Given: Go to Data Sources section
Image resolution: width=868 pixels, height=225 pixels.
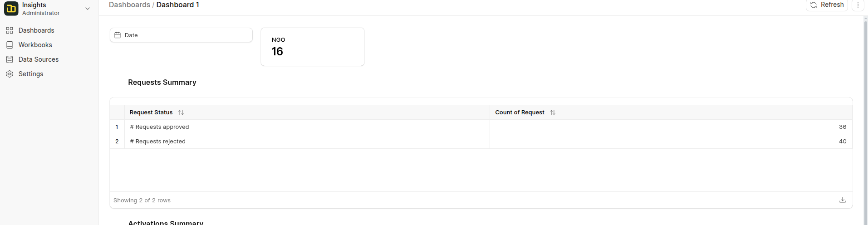Looking at the screenshot, I should (39, 59).
